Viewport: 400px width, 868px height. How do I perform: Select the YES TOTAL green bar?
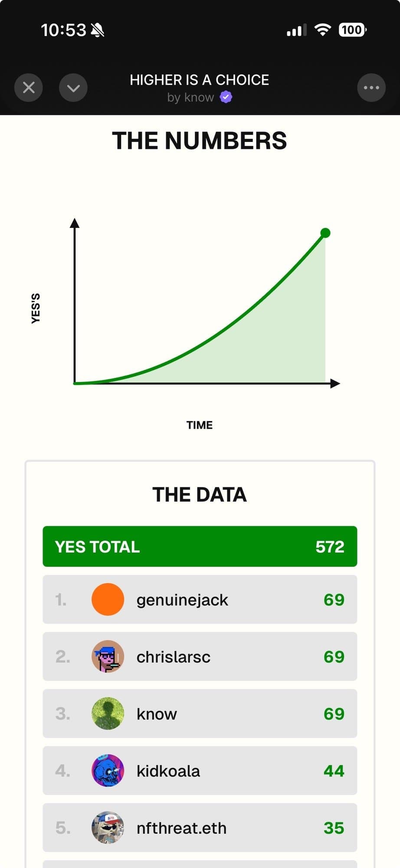pos(200,546)
